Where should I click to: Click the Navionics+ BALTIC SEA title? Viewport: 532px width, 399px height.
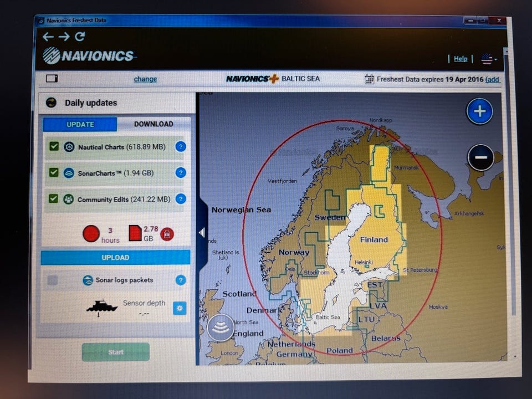click(273, 79)
